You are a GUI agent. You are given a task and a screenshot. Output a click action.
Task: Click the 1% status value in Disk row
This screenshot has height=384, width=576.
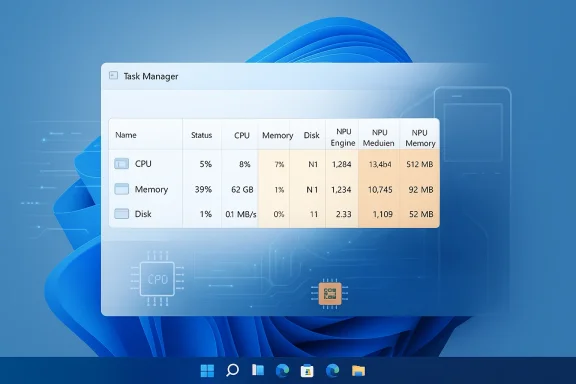click(206, 214)
